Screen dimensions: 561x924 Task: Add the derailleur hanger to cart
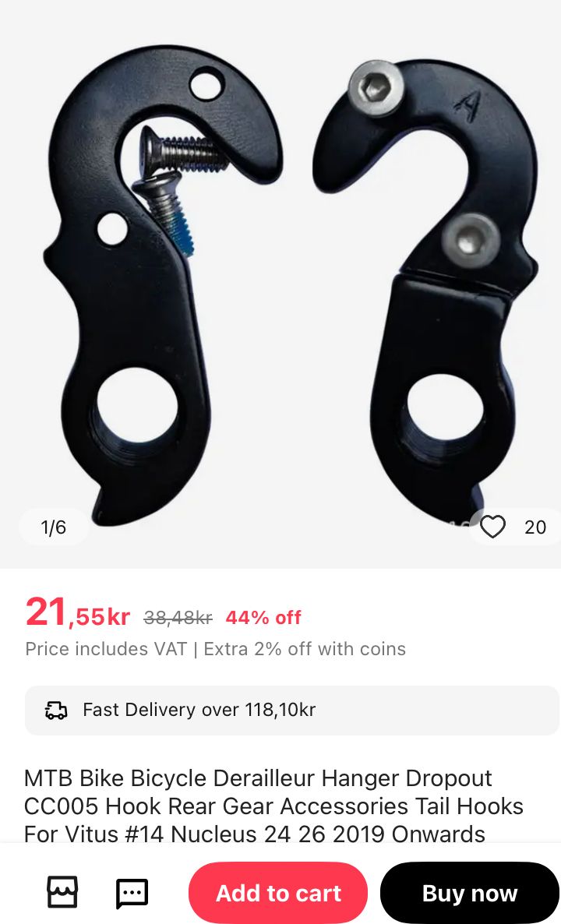pos(278,893)
